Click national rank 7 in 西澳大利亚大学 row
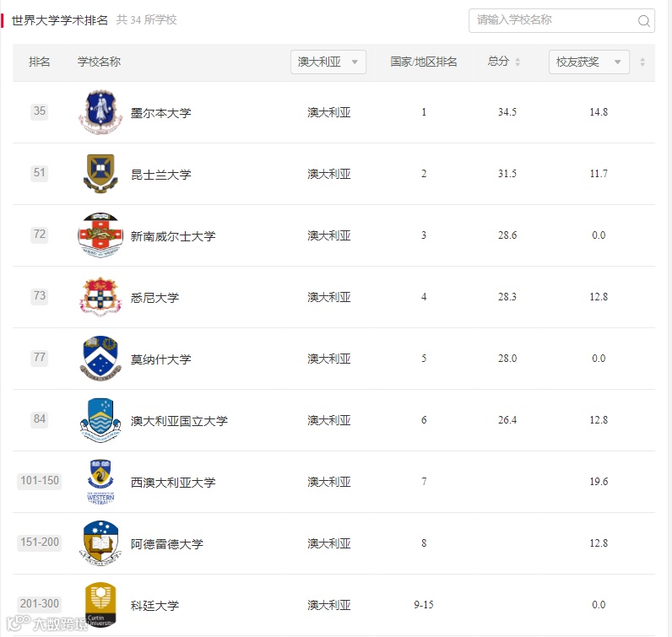The width and height of the screenshot is (672, 637). [424, 482]
